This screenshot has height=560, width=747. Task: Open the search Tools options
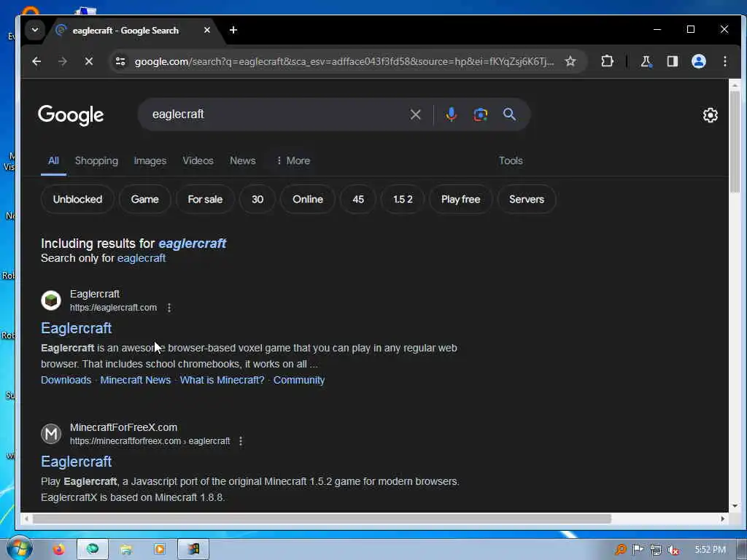click(x=511, y=160)
